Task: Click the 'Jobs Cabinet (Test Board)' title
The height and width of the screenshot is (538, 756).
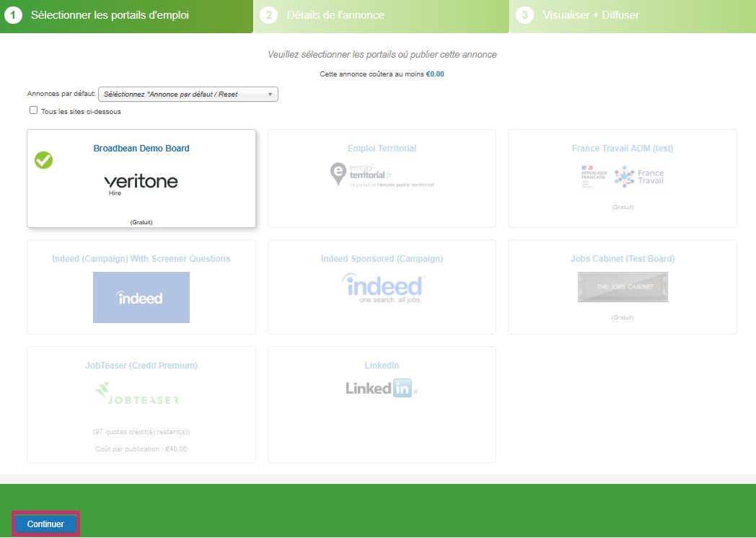Action: [622, 259]
